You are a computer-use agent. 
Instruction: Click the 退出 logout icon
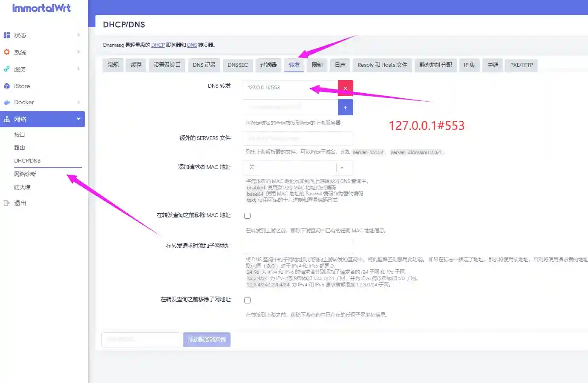tap(7, 203)
